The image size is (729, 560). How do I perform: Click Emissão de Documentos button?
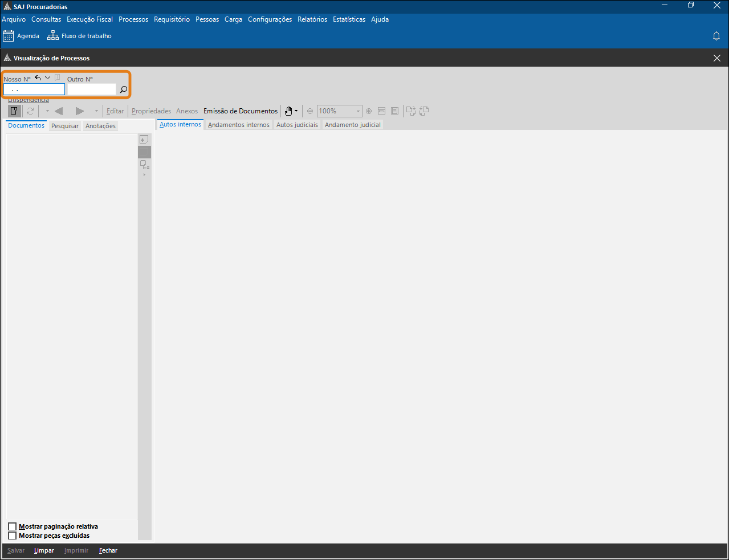(x=241, y=111)
